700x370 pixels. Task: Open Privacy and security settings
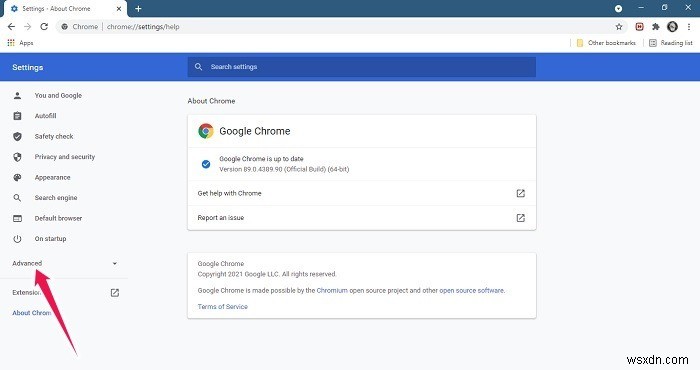pyautogui.click(x=65, y=157)
